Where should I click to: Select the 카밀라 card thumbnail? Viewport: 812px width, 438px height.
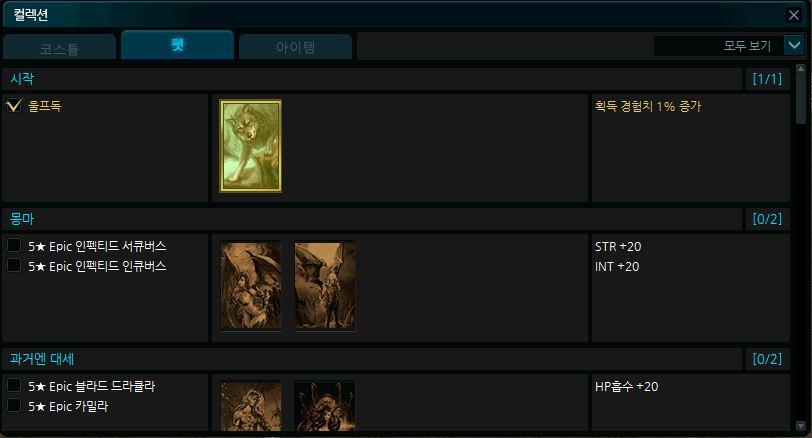click(x=325, y=406)
